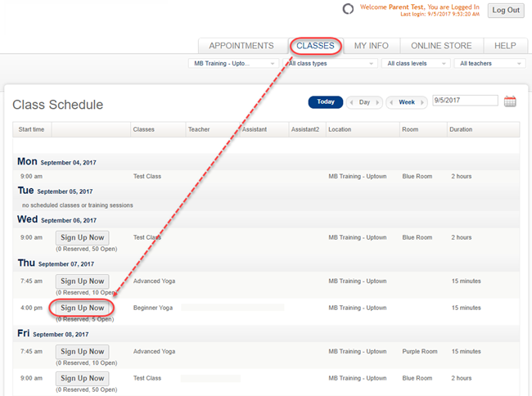Go to previous week using Week left arrow
Image resolution: width=532 pixels, height=396 pixels.
392,102
